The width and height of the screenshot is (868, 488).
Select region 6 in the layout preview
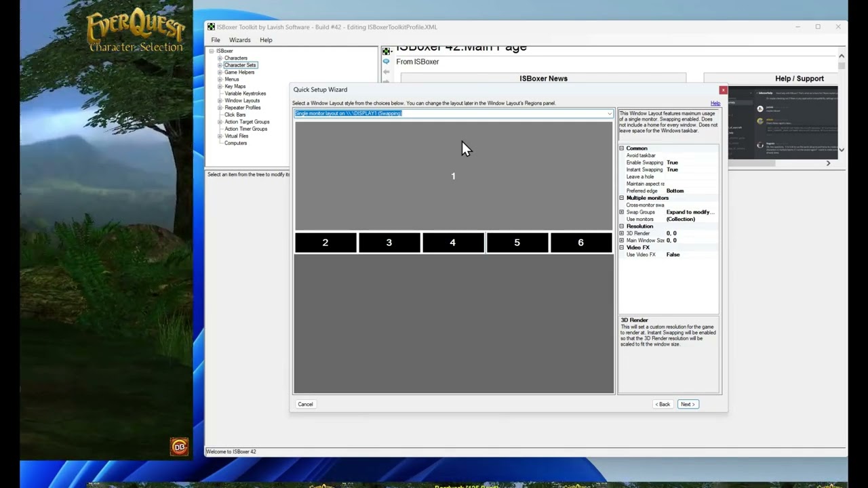click(x=580, y=243)
